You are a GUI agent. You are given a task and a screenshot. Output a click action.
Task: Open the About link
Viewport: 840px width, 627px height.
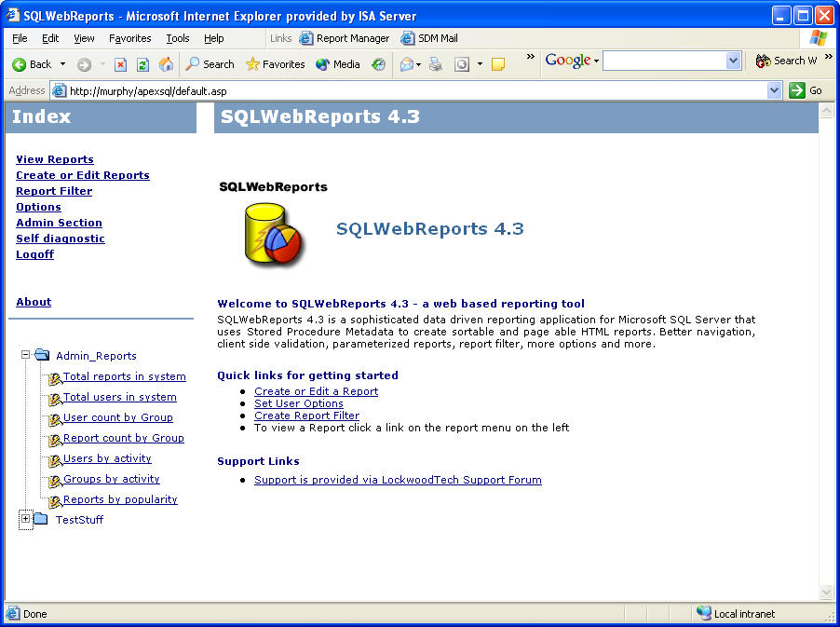pos(34,302)
